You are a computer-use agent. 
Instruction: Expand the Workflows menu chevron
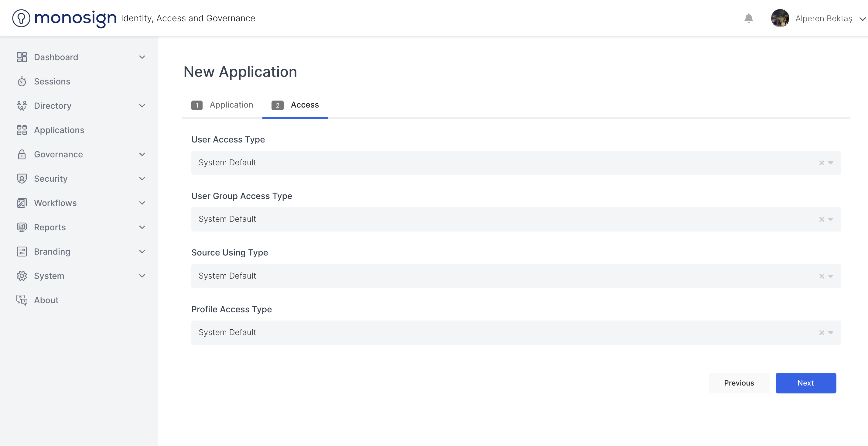[142, 203]
